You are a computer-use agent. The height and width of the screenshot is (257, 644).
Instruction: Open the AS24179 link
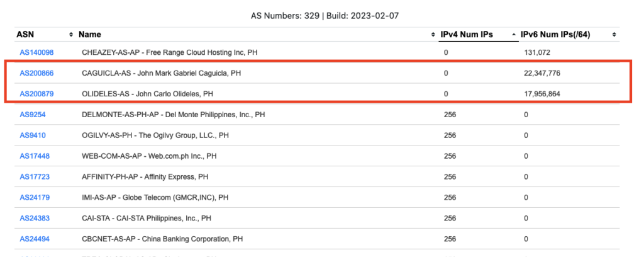(x=35, y=198)
